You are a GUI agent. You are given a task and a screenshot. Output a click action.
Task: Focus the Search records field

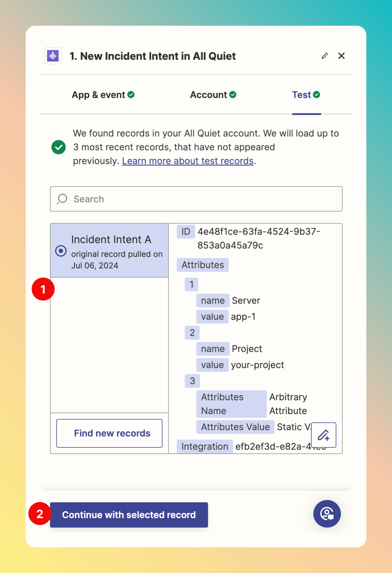coord(196,199)
